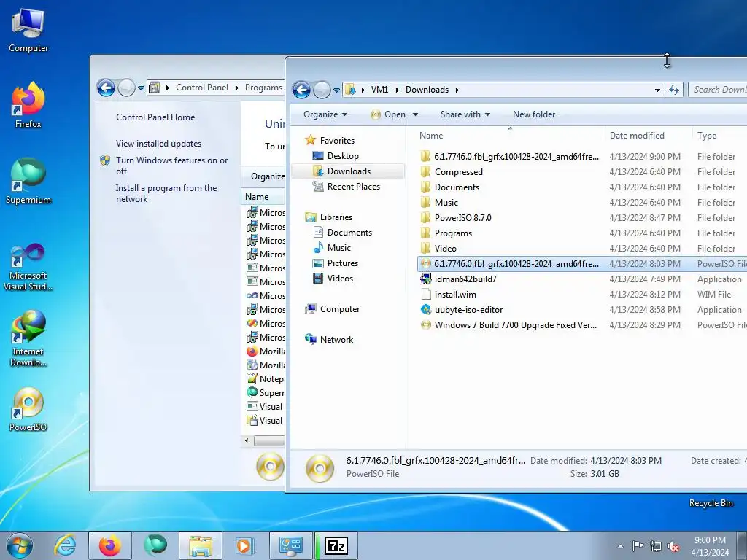The width and height of the screenshot is (747, 560).
Task: Click the Windows Start orb
Action: click(20, 545)
